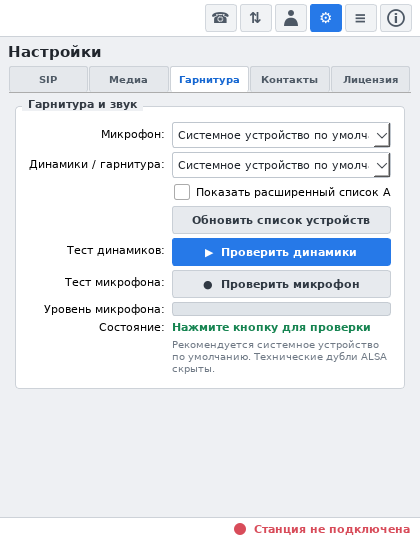The image size is (420, 540).
Task: Click status text Нажмите кнопку для проверки
Action: [x=271, y=327]
